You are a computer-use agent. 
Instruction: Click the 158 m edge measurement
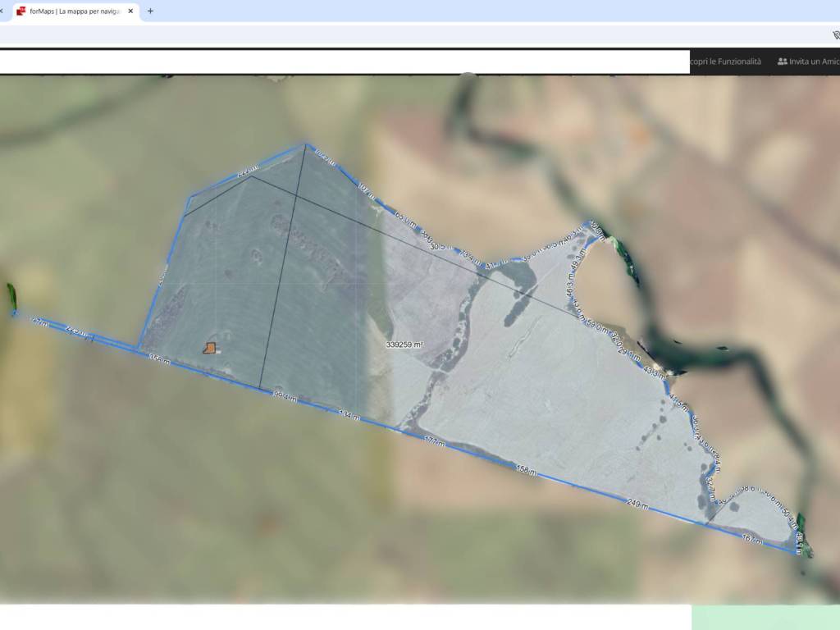coord(526,470)
